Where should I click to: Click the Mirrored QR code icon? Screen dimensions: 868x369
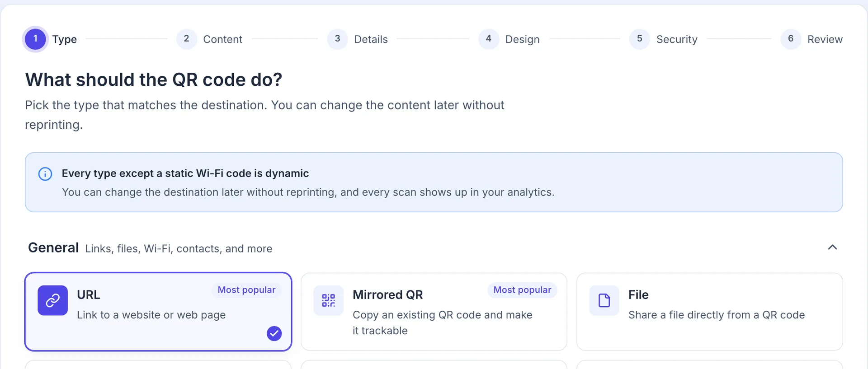coord(329,300)
